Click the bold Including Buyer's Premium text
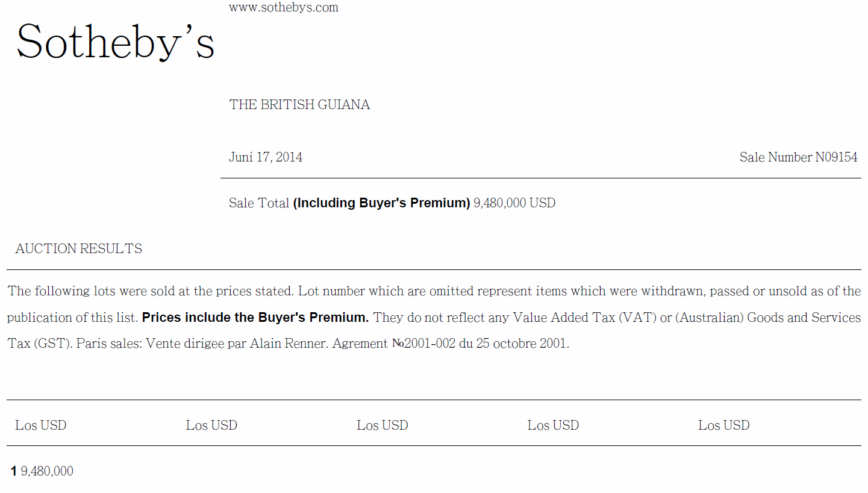 (381, 203)
